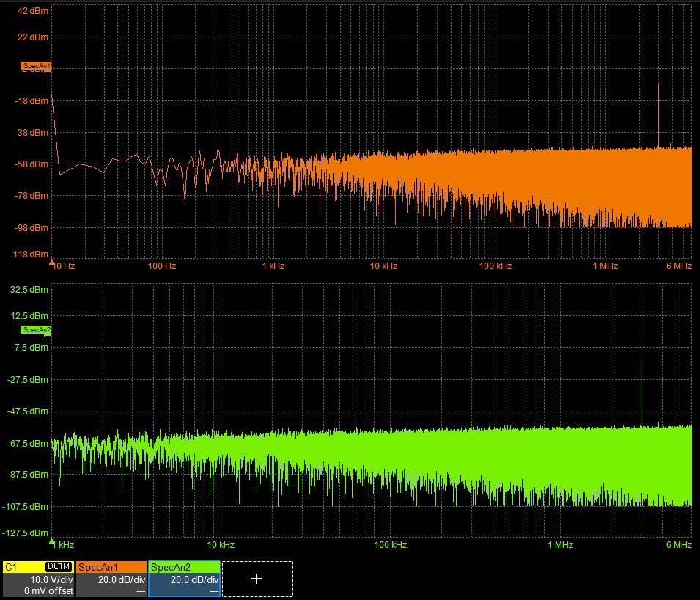Click the -78 dBm axis label

click(x=32, y=196)
